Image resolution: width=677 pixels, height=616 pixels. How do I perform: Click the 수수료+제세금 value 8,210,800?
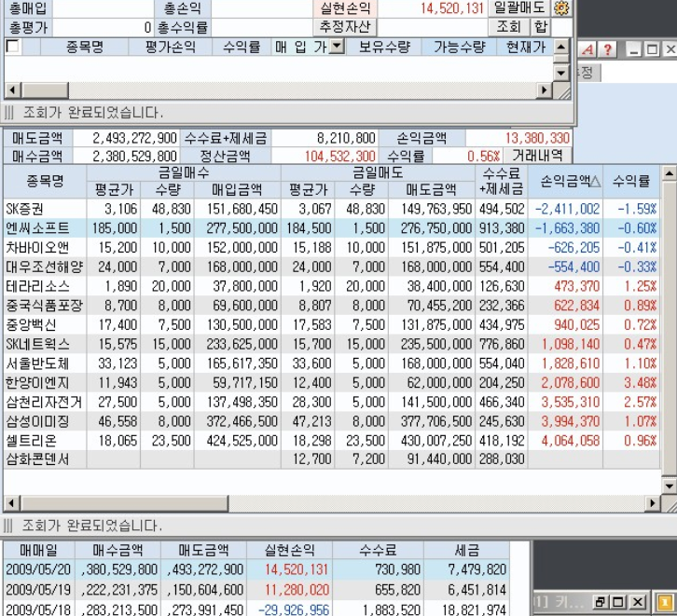346,138
